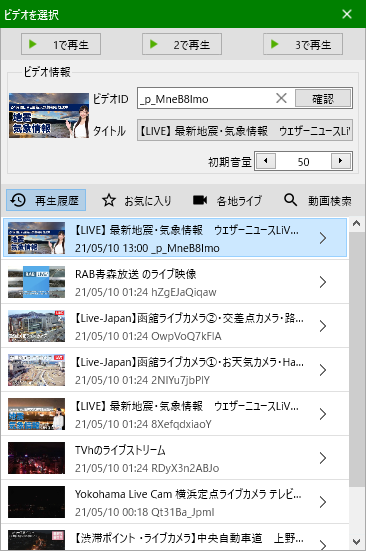Switch to お気に入り favorites tab
366x551 pixels.
(x=137, y=201)
